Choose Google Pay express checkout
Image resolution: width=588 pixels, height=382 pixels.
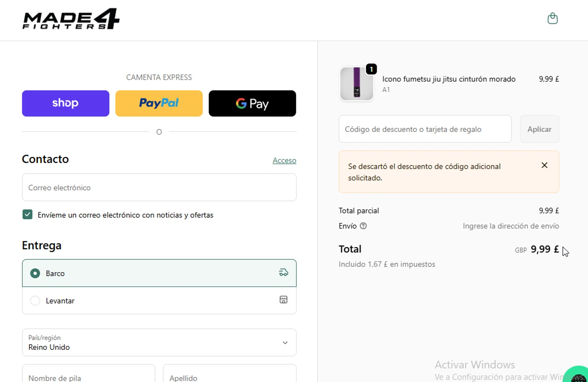click(252, 104)
